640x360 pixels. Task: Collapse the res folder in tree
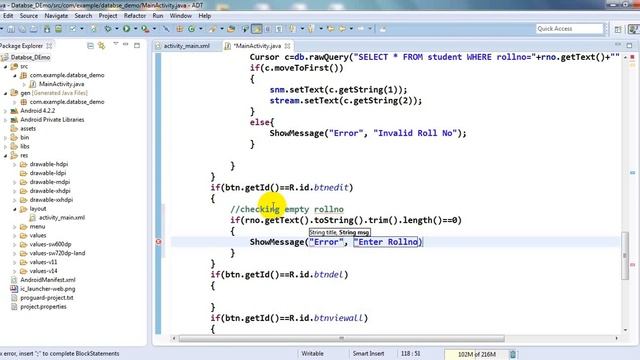(x=6, y=155)
